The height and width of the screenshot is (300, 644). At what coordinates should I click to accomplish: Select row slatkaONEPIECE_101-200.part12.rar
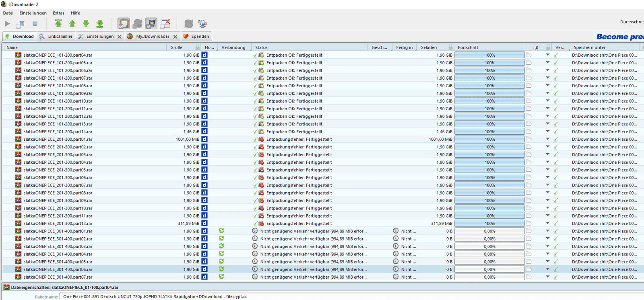point(322,116)
